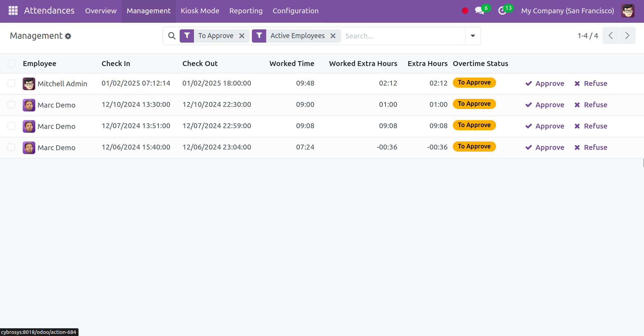This screenshot has width=644, height=336.
Task: Click Marc Demo's avatar in 12/06/2024 row
Action: click(29, 148)
